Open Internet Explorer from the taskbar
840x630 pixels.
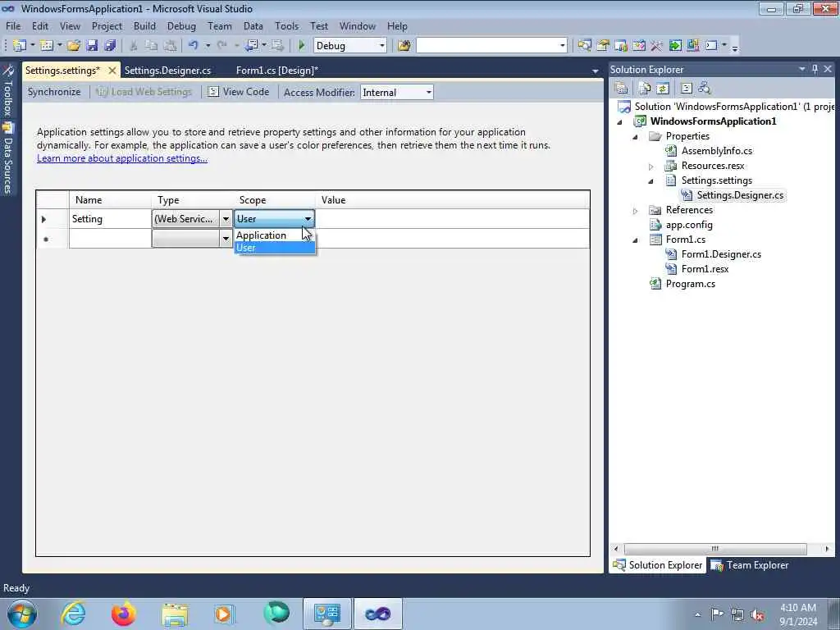73,614
